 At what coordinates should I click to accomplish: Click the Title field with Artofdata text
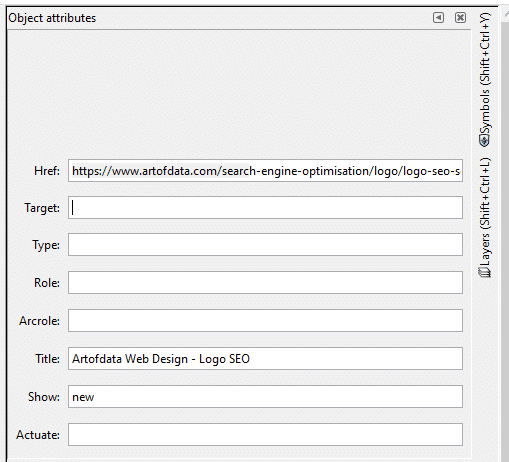(x=265, y=359)
